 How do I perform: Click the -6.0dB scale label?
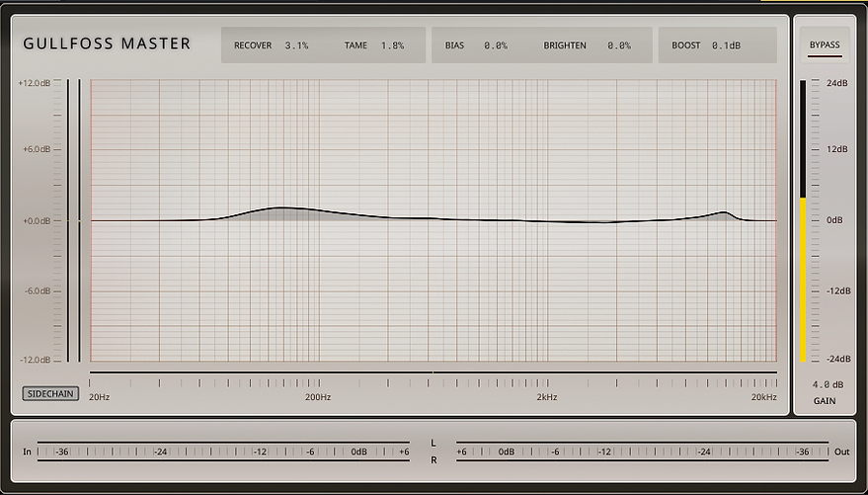(37, 291)
